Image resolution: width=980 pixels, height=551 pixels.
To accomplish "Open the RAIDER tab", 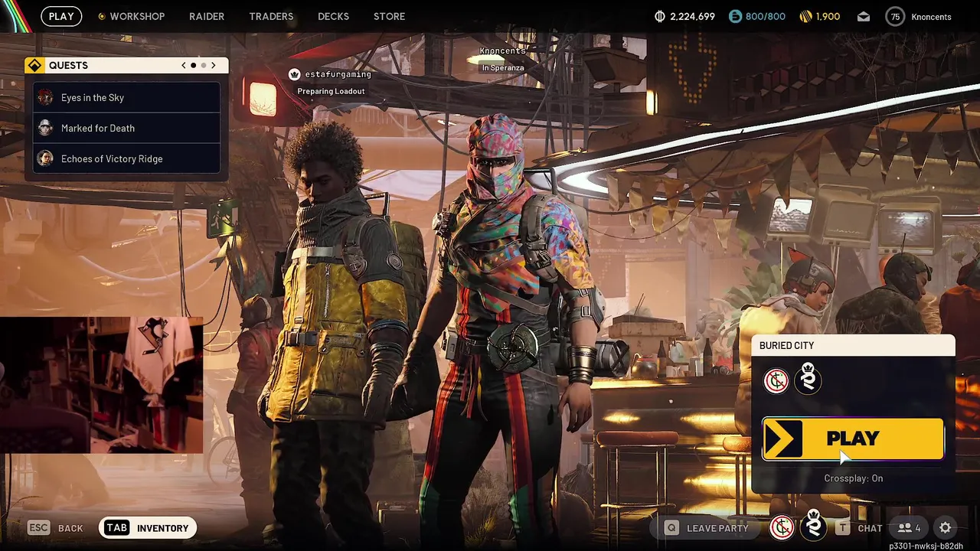I will [207, 16].
